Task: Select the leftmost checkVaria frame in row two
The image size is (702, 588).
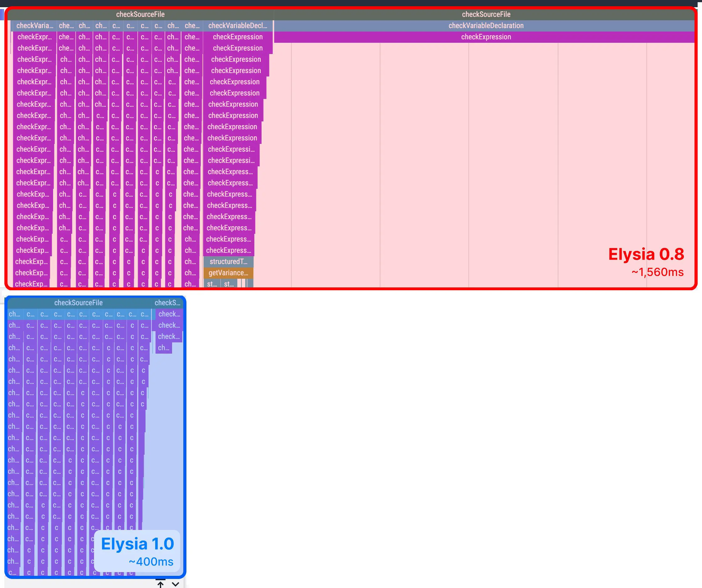Action: [x=34, y=26]
